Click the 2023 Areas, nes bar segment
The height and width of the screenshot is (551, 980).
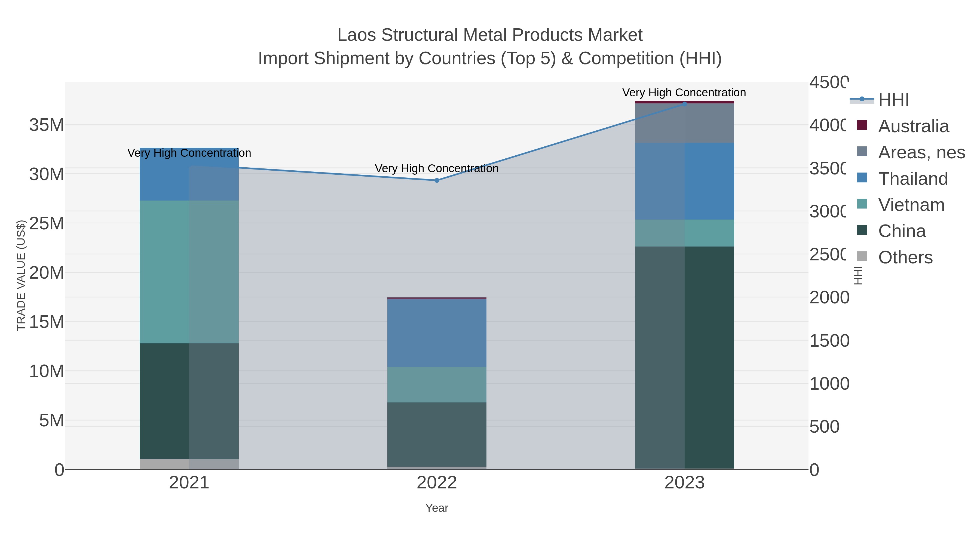[x=684, y=123]
